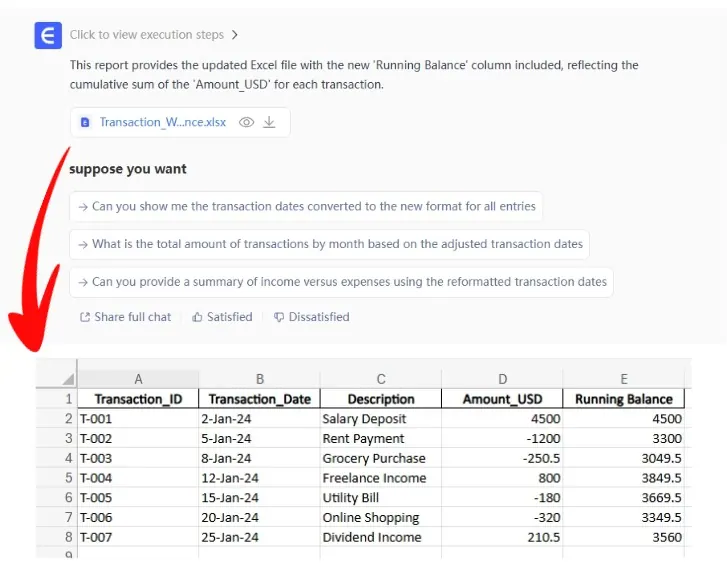Preview the file using the eye icon
The image size is (727, 573).
(246, 122)
